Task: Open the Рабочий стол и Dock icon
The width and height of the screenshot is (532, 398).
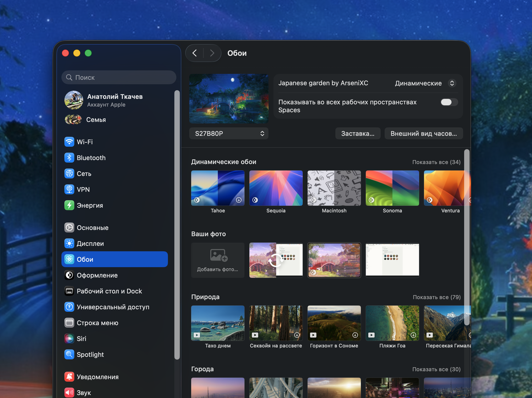Action: coord(69,291)
